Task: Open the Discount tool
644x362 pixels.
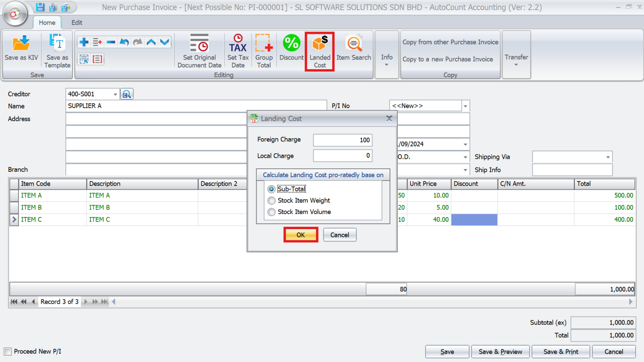Action: point(291,47)
